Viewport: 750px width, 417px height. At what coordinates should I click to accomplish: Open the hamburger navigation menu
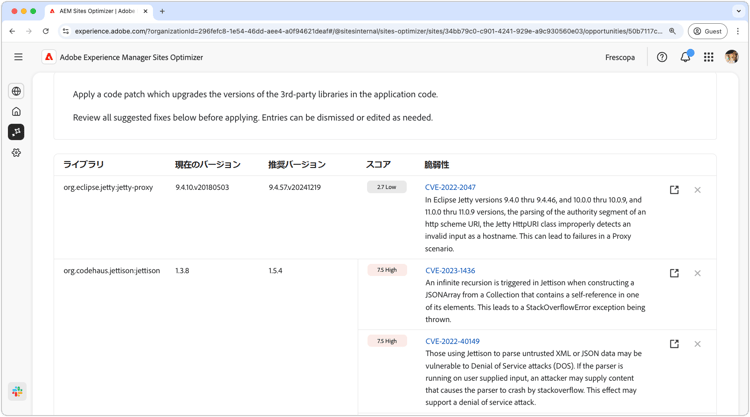18,57
